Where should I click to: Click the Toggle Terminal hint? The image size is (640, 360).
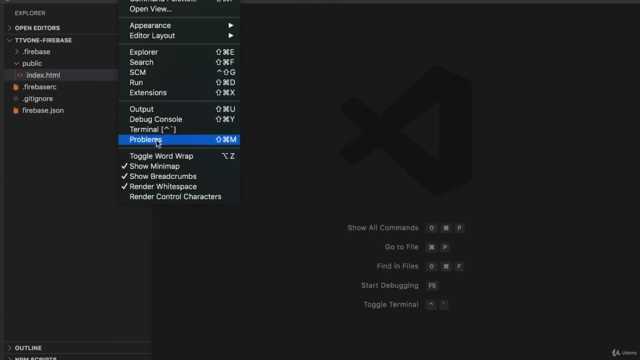click(x=391, y=304)
